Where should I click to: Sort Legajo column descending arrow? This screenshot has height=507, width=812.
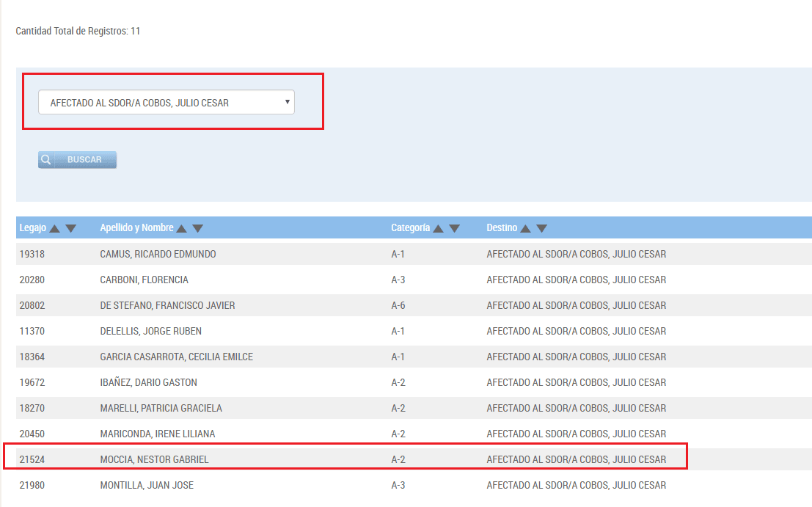(x=70, y=228)
